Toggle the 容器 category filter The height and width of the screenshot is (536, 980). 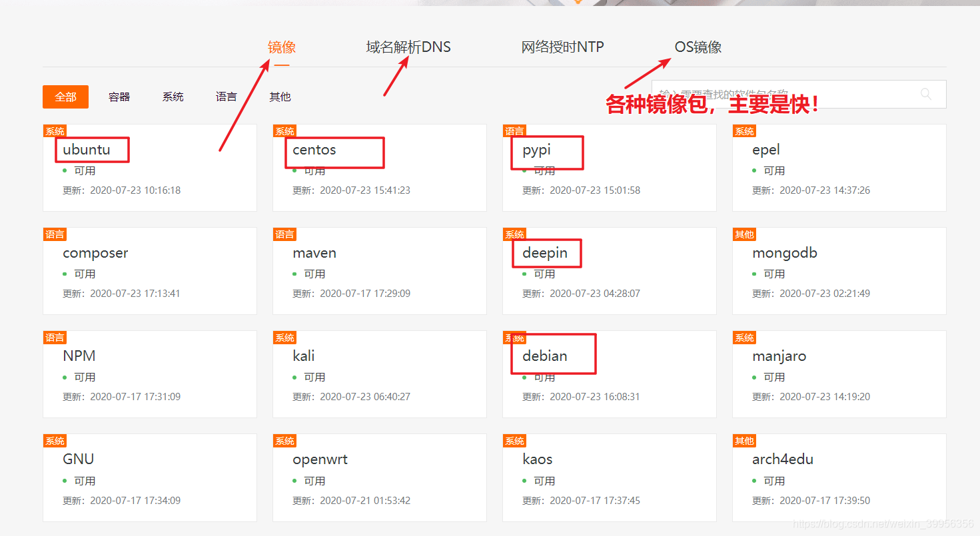[119, 97]
